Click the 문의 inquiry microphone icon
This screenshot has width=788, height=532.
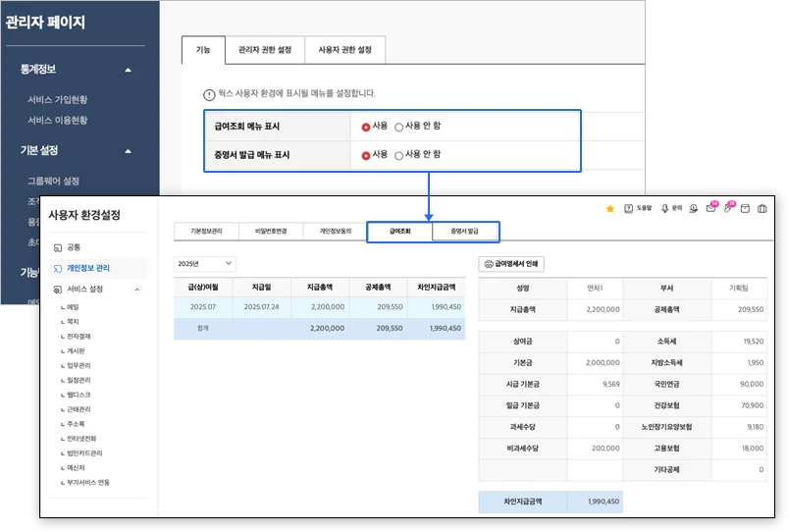point(664,208)
